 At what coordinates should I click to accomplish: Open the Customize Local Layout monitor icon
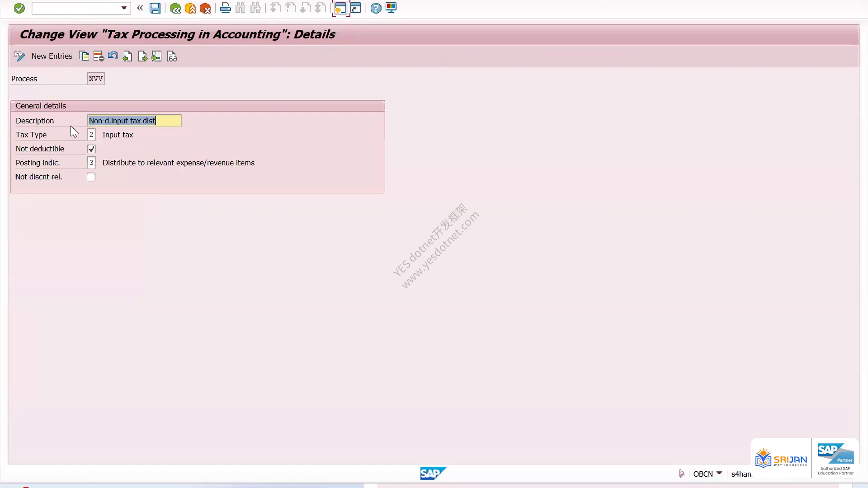tap(391, 8)
